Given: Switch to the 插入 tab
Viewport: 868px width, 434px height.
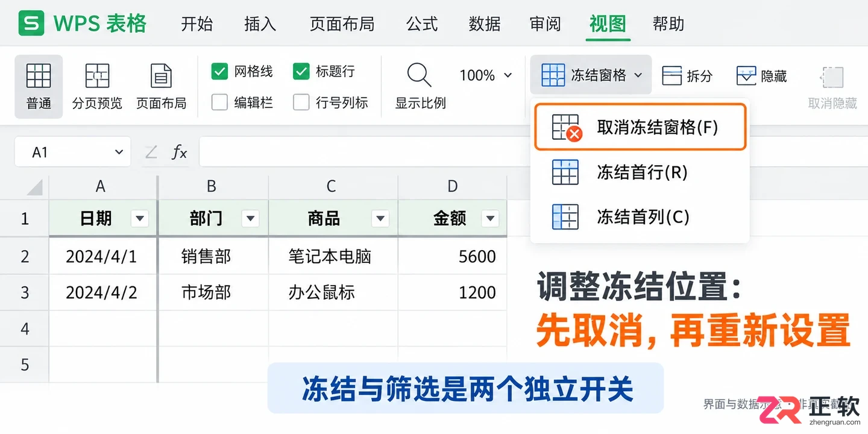Looking at the screenshot, I should point(260,24).
